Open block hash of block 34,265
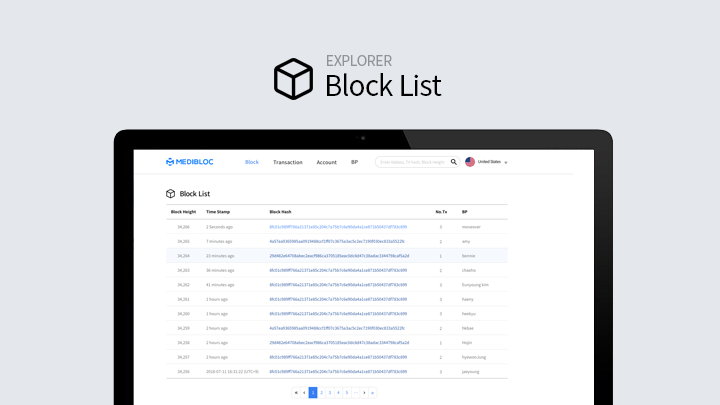The image size is (720, 405). (x=337, y=242)
